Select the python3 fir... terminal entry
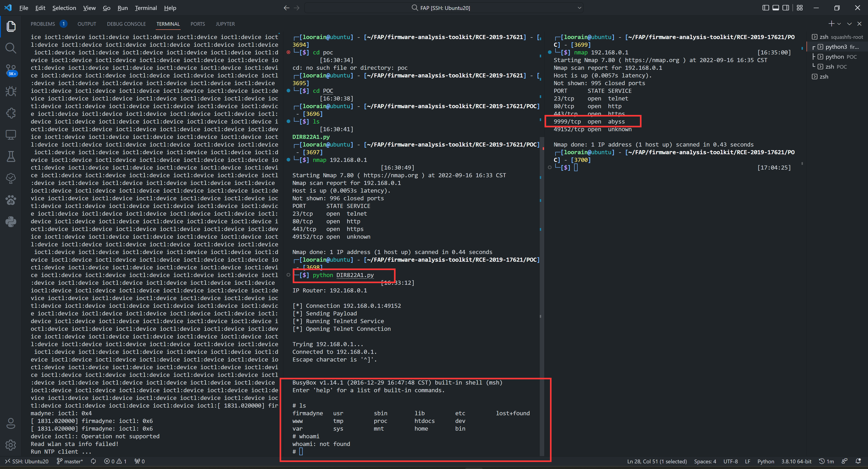The image size is (868, 469). [x=837, y=47]
